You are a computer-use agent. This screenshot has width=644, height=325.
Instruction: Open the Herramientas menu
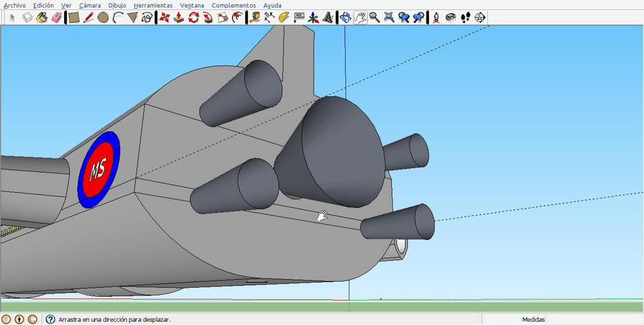click(153, 5)
